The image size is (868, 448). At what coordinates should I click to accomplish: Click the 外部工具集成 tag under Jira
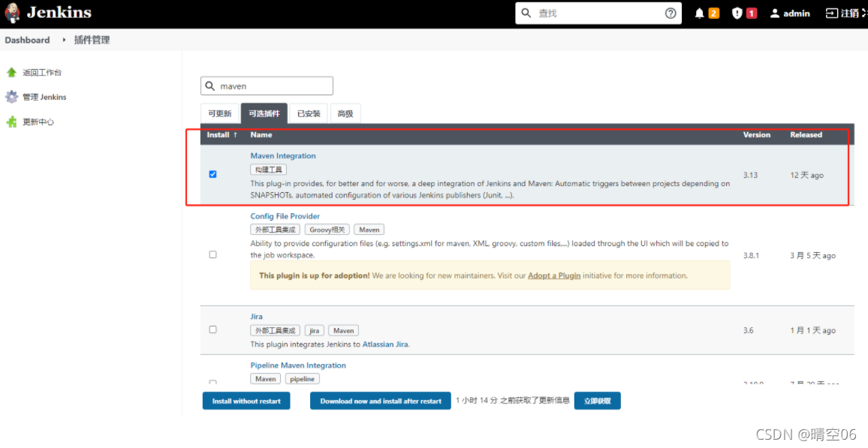(x=275, y=331)
